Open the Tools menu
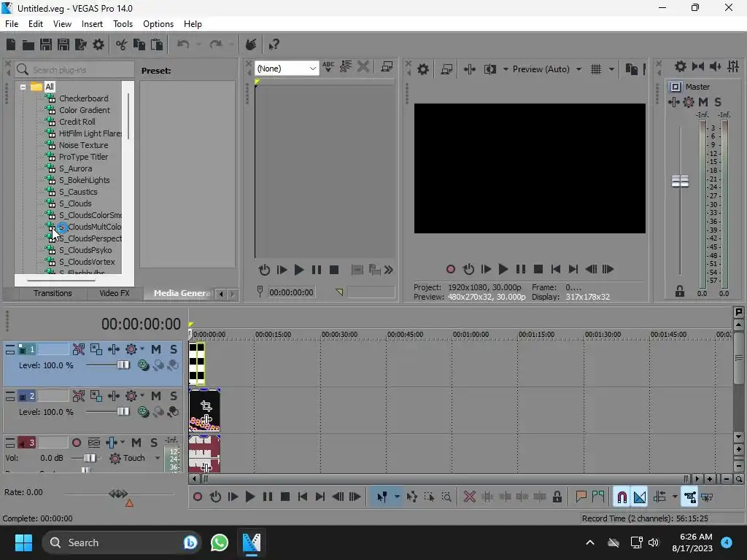 [x=123, y=24]
